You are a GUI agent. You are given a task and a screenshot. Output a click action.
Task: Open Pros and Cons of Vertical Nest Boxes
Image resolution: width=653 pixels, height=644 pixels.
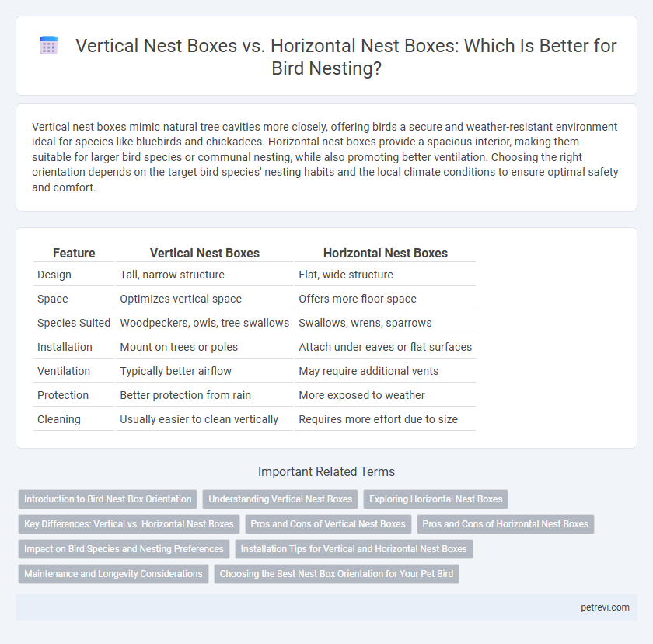coord(328,524)
